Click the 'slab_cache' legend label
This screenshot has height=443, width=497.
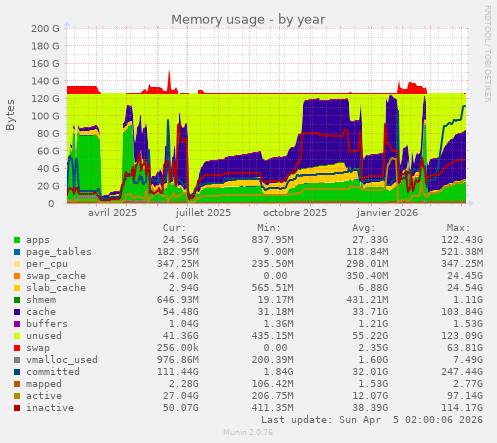tap(56, 288)
